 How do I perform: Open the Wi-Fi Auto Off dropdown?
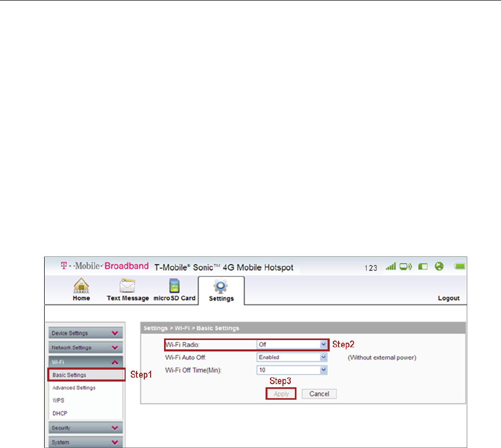click(x=292, y=357)
